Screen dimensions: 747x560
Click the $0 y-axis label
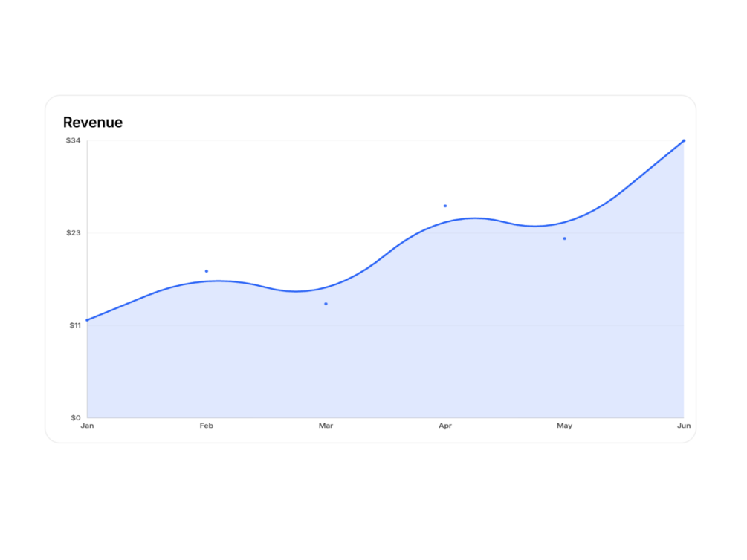tap(75, 417)
